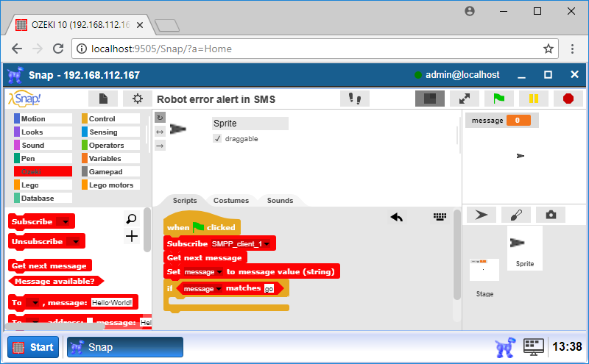This screenshot has height=364, width=589.
Task: Open the Lego motors blocks category
Action: click(x=111, y=185)
